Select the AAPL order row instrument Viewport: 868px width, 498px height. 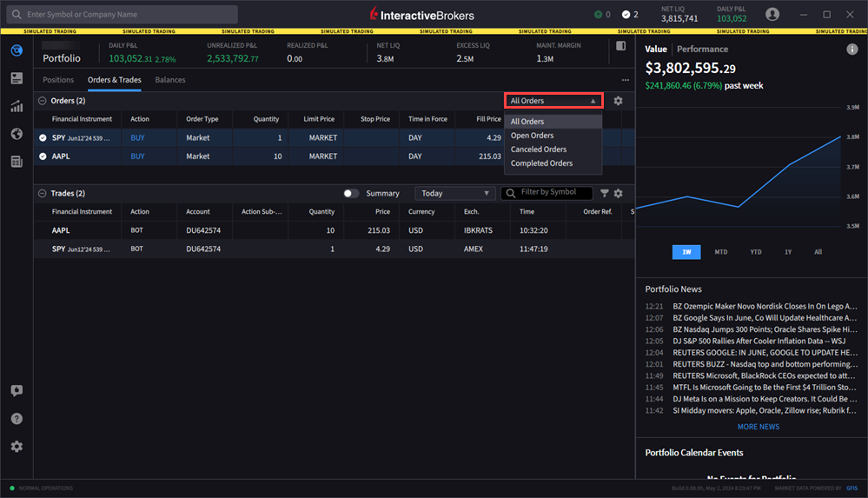point(61,156)
